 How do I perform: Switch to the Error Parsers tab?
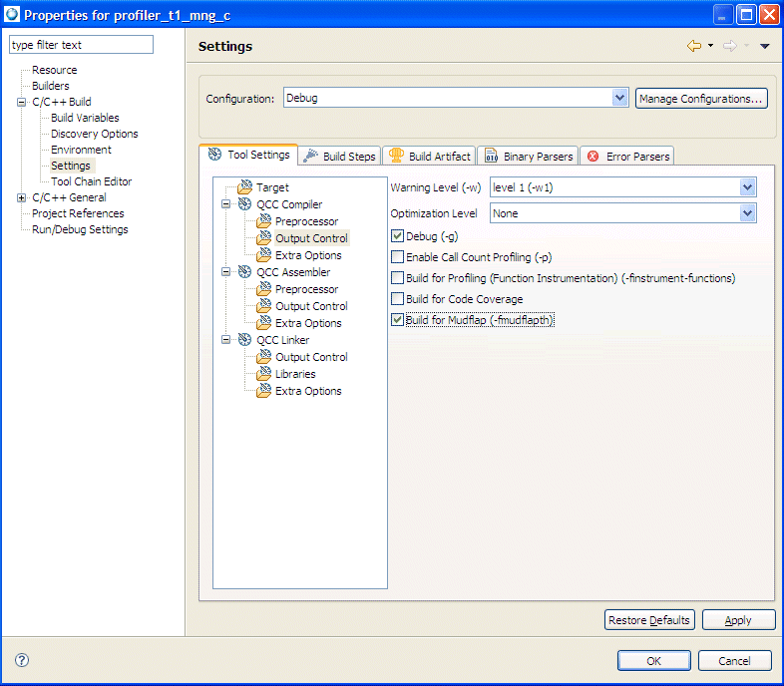pos(628,156)
